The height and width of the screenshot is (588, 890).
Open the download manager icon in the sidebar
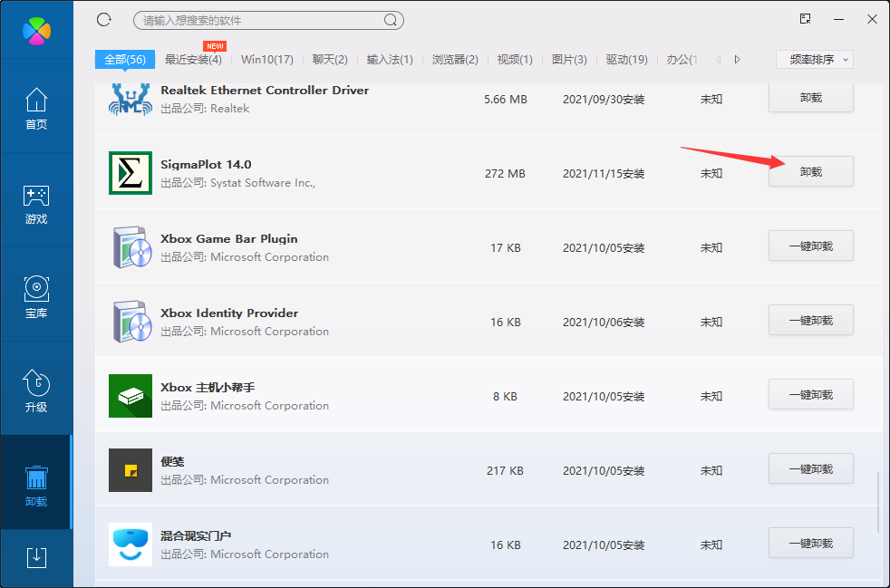(x=36, y=558)
